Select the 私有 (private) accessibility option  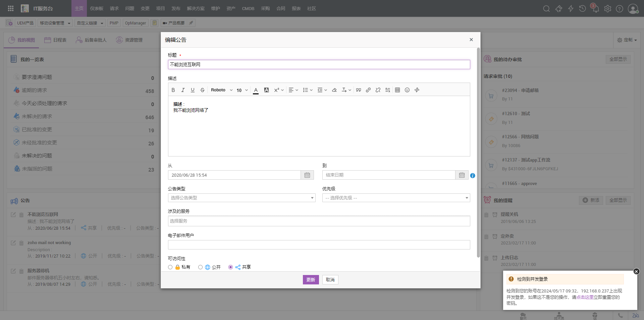pos(170,267)
